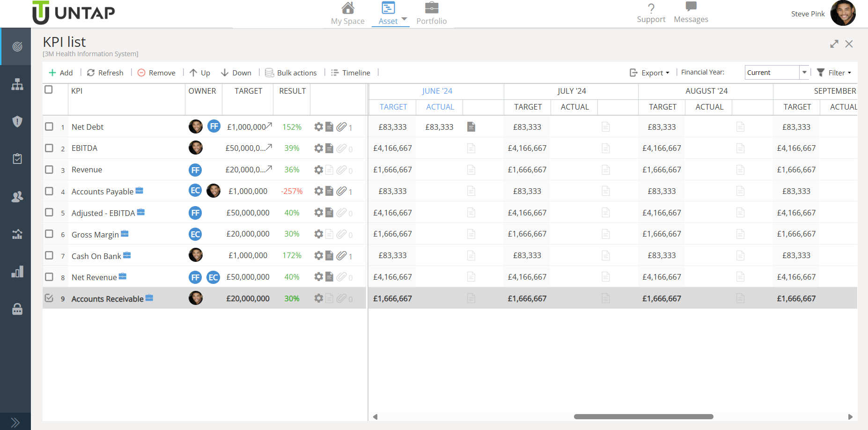Open the Timeline view

pyautogui.click(x=351, y=73)
